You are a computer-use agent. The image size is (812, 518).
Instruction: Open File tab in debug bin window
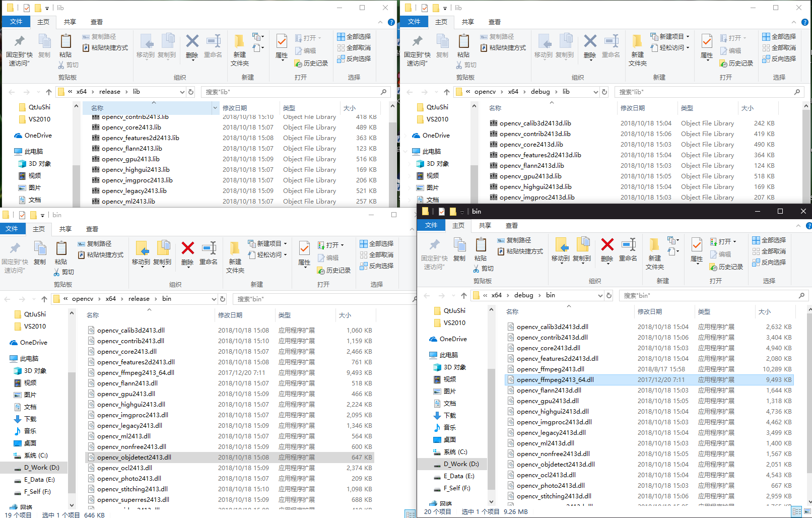pyautogui.click(x=431, y=225)
